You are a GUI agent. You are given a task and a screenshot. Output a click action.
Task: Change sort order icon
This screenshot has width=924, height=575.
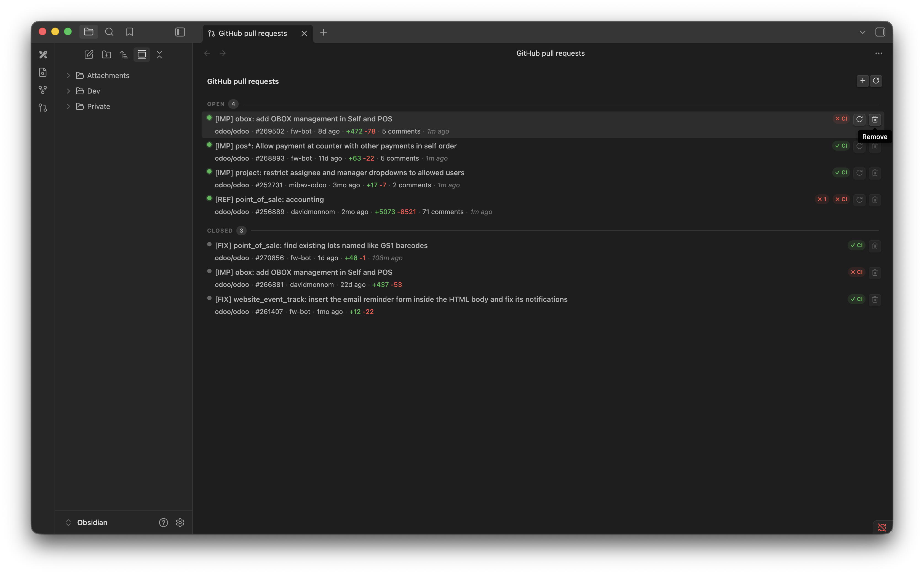click(124, 55)
